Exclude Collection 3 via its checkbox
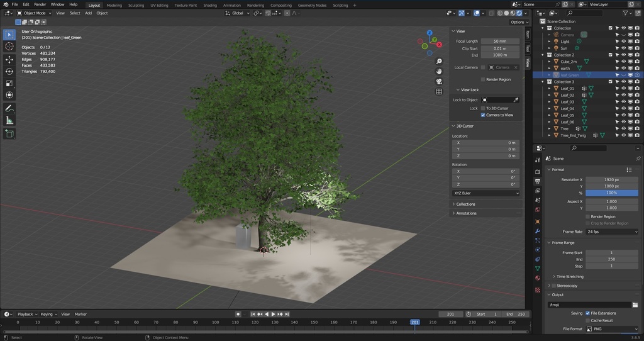The image size is (644, 341). click(x=610, y=82)
